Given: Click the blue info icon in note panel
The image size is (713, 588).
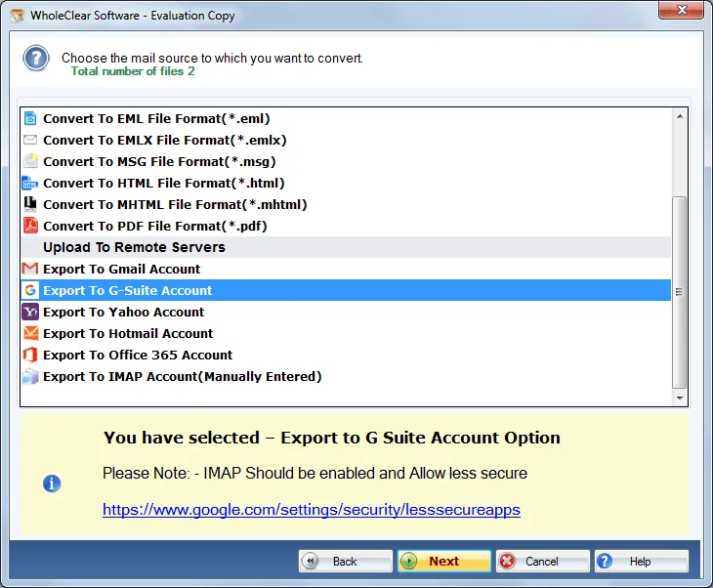Looking at the screenshot, I should tap(52, 483).
